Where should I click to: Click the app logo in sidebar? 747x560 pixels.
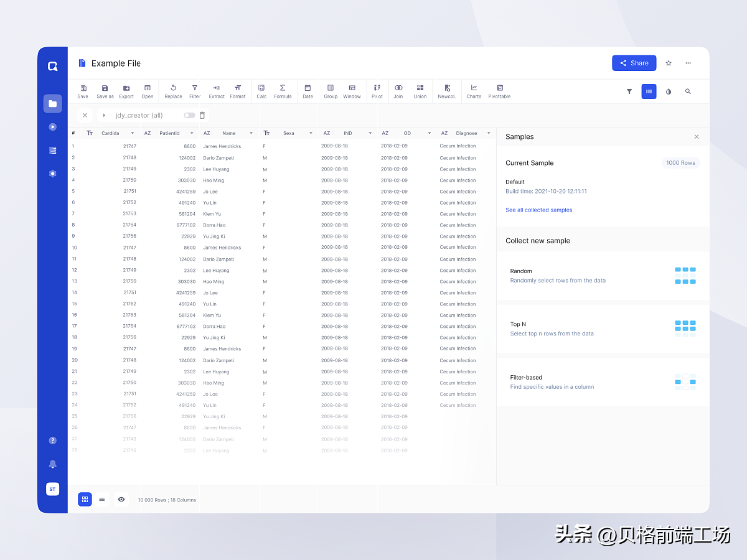pos(52,66)
